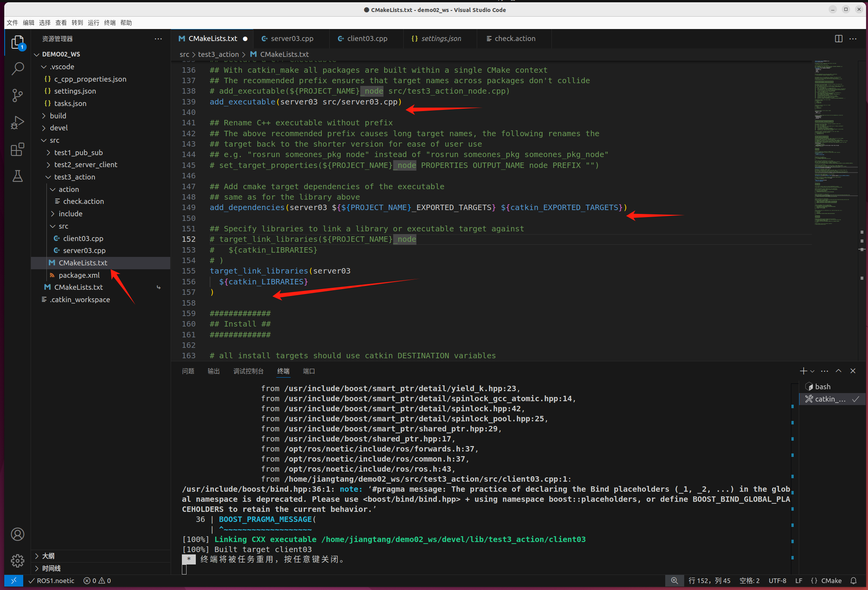The width and height of the screenshot is (868, 590).
Task: Toggle the ROS1.noetic status bar item
Action: point(52,581)
